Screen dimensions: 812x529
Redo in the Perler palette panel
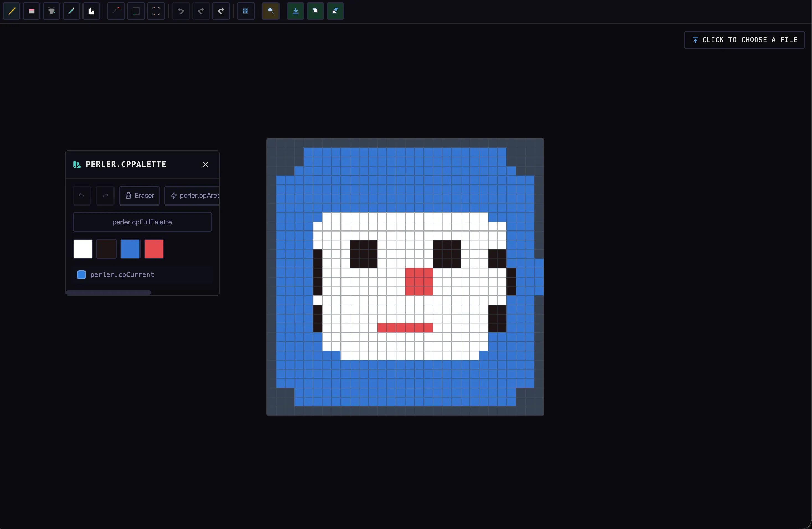click(105, 195)
